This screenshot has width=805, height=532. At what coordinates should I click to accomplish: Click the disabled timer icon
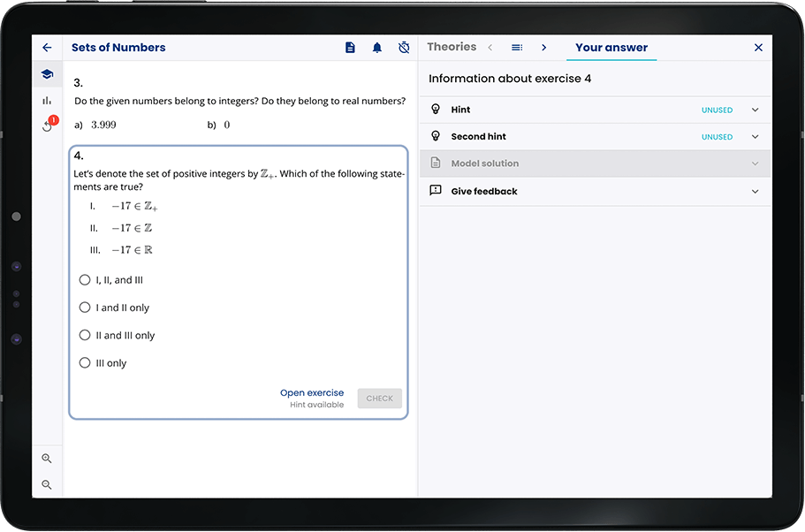(x=404, y=47)
